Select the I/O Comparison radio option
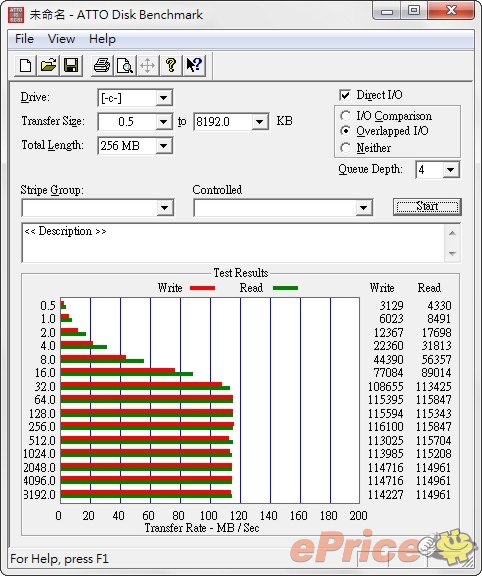 point(345,116)
